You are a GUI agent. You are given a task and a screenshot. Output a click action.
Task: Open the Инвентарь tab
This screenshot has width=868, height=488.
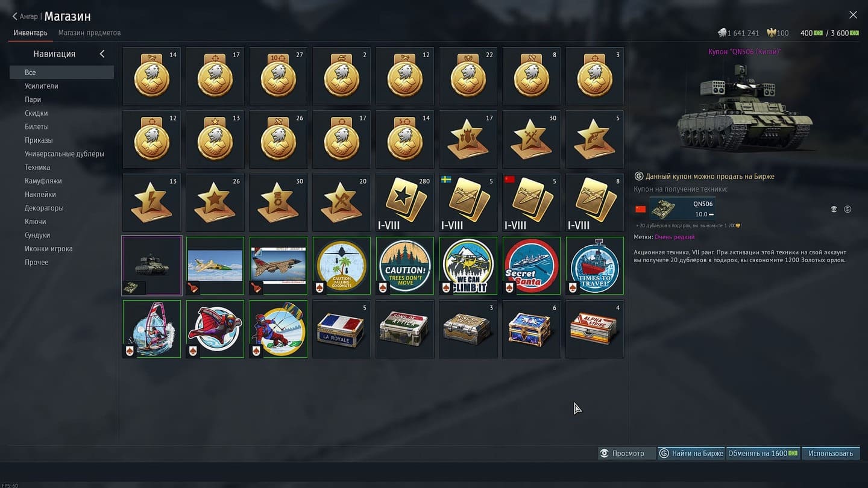[30, 33]
